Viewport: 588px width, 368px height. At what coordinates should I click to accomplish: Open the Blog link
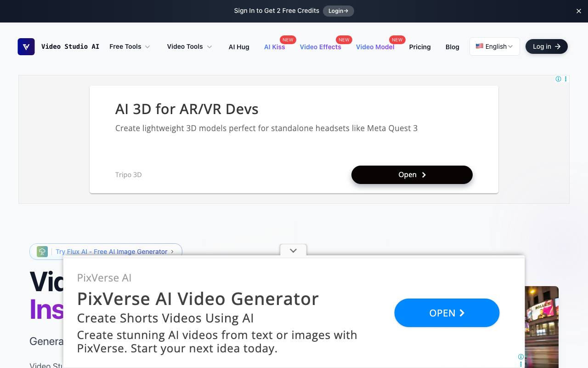452,46
